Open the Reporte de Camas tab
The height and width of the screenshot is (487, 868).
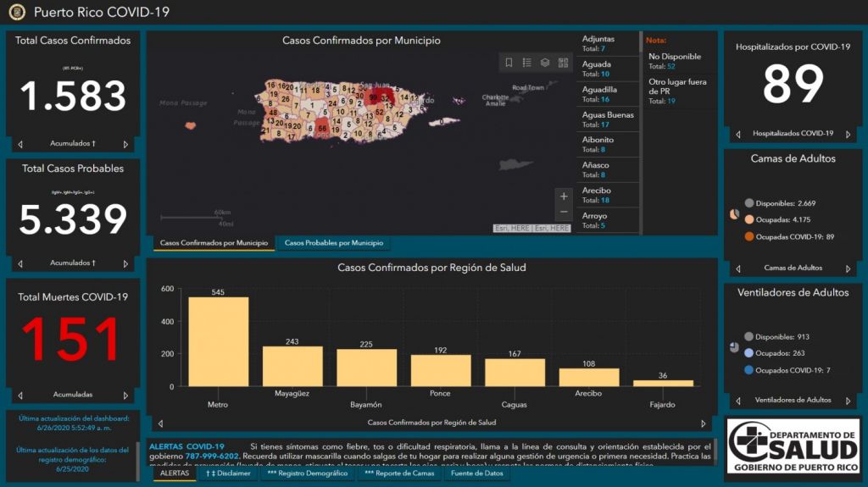click(x=398, y=473)
